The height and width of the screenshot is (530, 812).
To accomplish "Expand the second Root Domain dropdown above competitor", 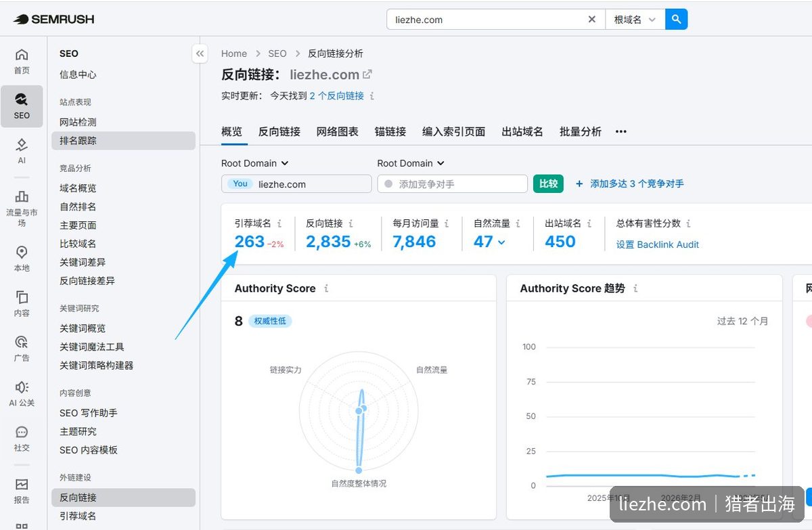I will (x=411, y=163).
